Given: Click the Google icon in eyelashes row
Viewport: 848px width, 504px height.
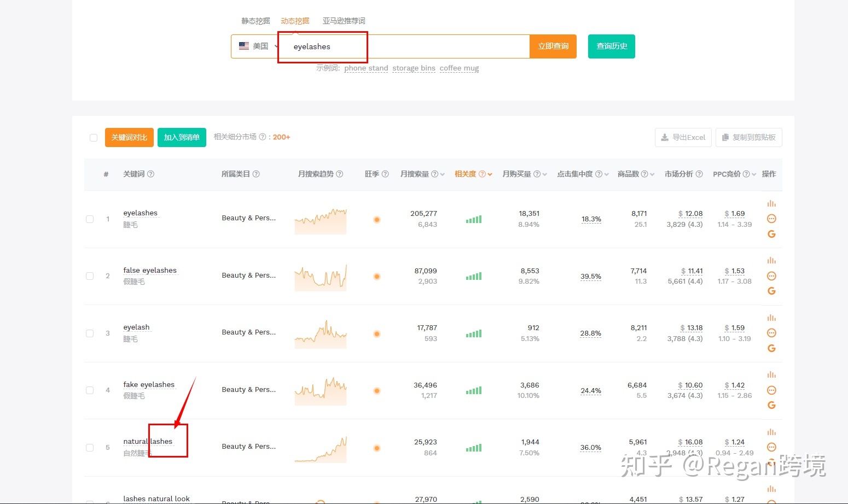Looking at the screenshot, I should click(x=771, y=234).
